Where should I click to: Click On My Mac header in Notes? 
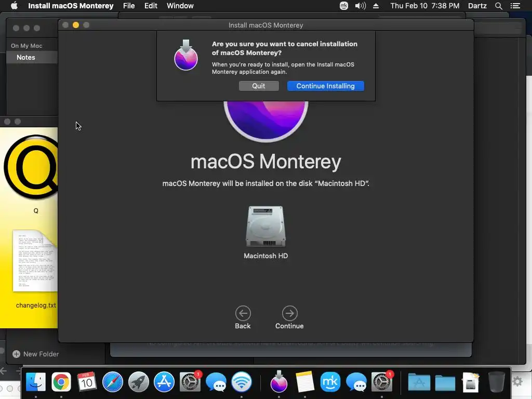(26, 46)
